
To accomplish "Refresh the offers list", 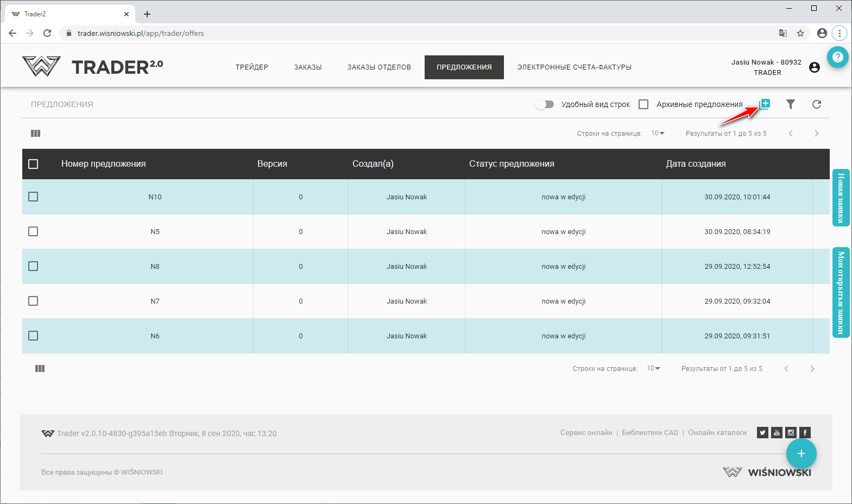I will 817,104.
